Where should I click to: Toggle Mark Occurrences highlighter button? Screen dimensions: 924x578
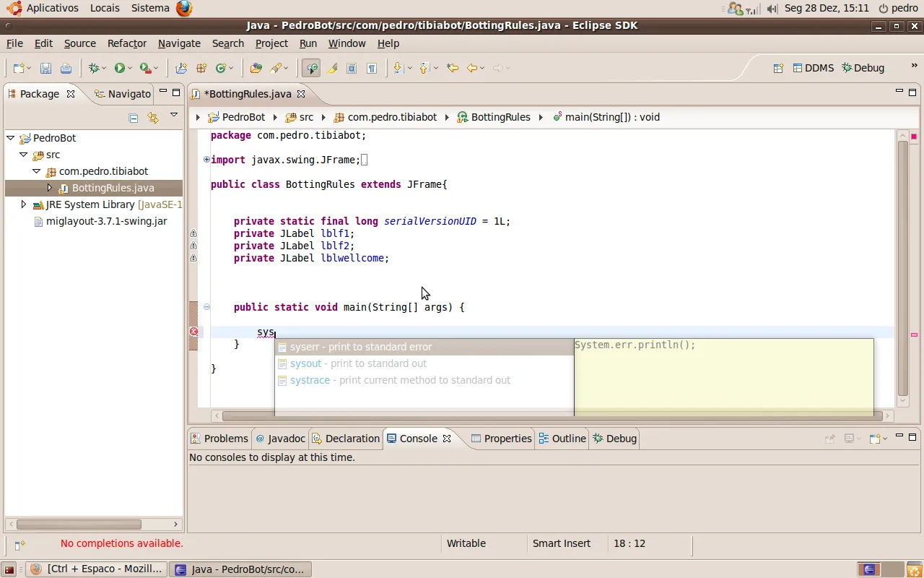[x=332, y=68]
